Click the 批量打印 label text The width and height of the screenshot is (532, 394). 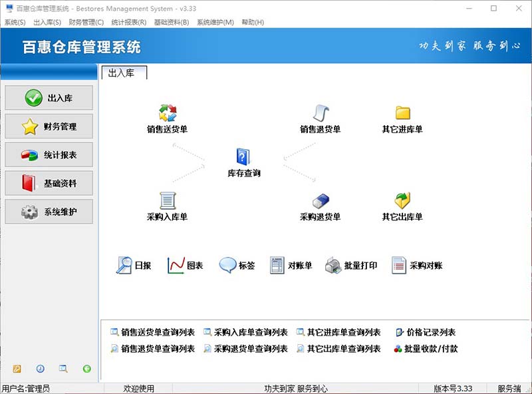360,266
